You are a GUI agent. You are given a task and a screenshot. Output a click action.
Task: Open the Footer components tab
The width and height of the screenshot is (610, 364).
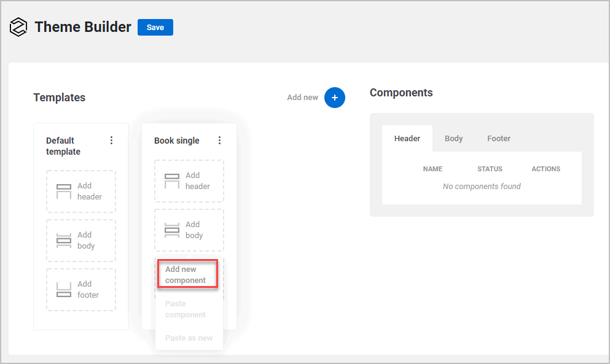(x=499, y=139)
